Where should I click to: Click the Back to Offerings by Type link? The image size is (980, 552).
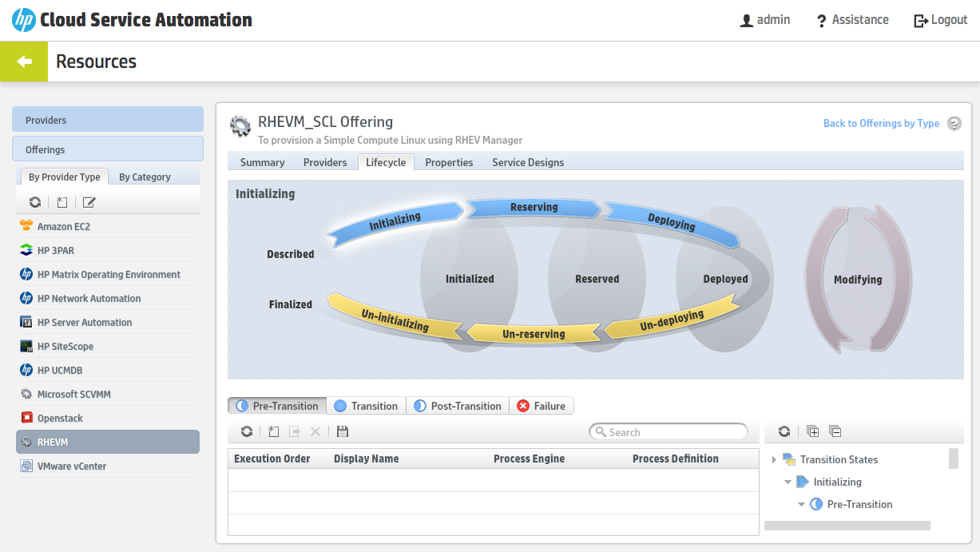[881, 123]
